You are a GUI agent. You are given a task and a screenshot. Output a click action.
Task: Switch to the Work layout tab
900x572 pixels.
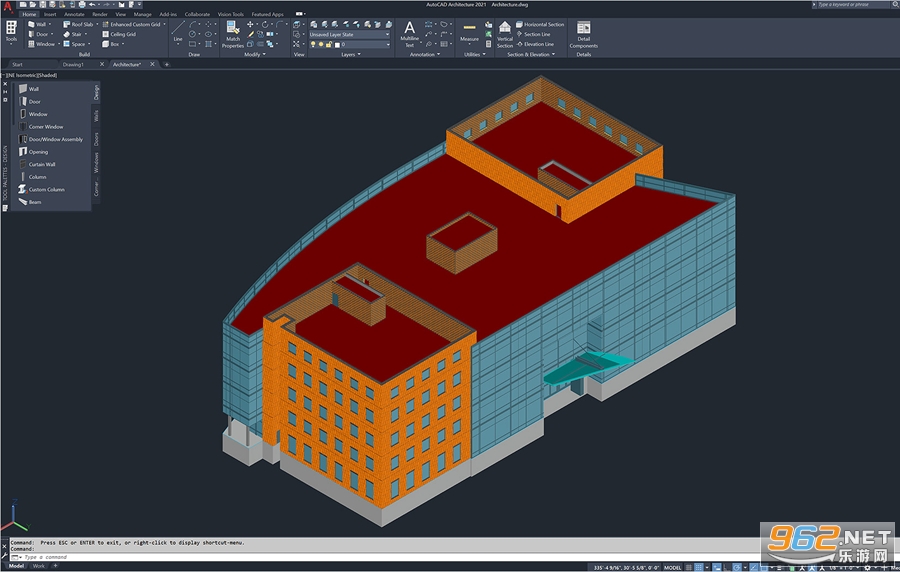coord(38,566)
